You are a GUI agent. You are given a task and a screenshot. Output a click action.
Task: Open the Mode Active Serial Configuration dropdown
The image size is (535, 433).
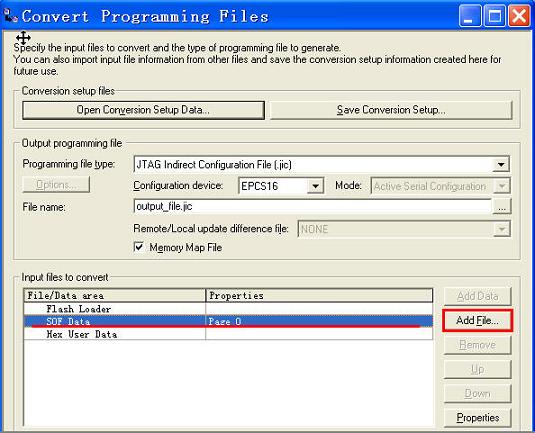click(502, 186)
